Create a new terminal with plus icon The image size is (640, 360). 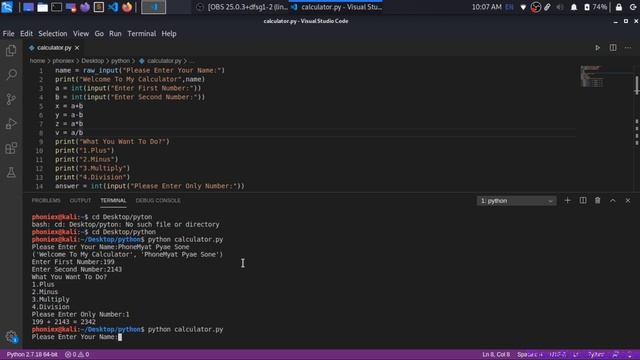click(567, 200)
